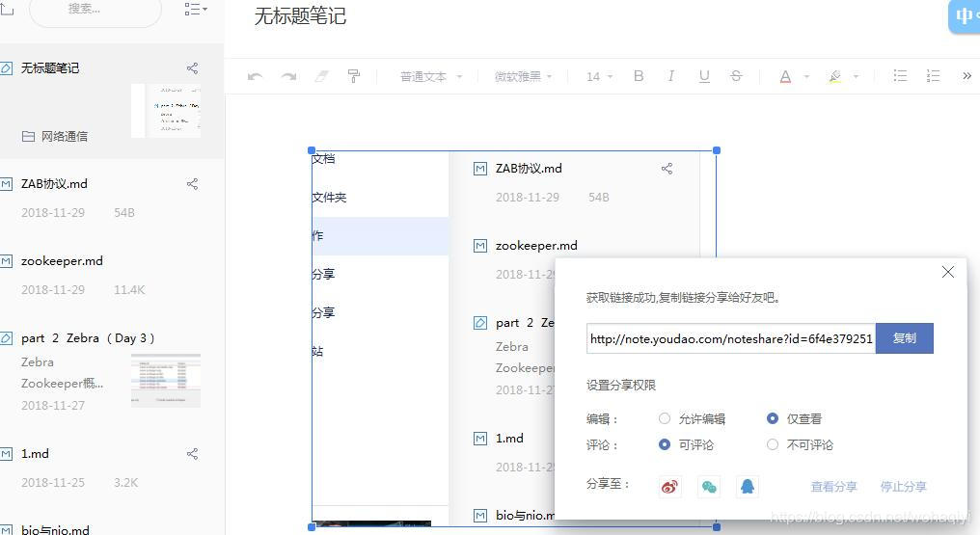This screenshot has width=980, height=535.
Task: Open 1.md in sidebar note list
Action: click(x=35, y=454)
